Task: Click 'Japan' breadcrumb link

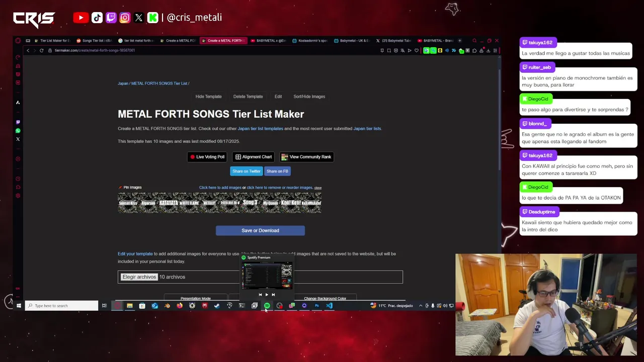Action: tap(123, 83)
